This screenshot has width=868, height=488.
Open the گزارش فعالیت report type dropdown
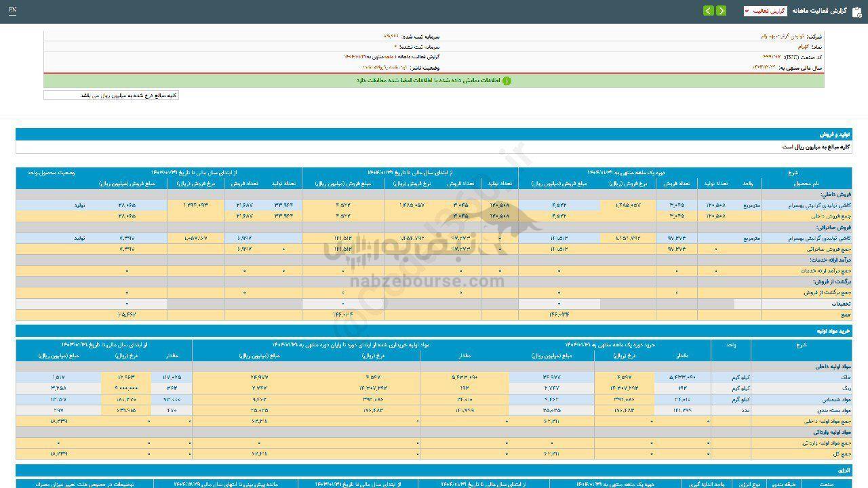(x=766, y=11)
